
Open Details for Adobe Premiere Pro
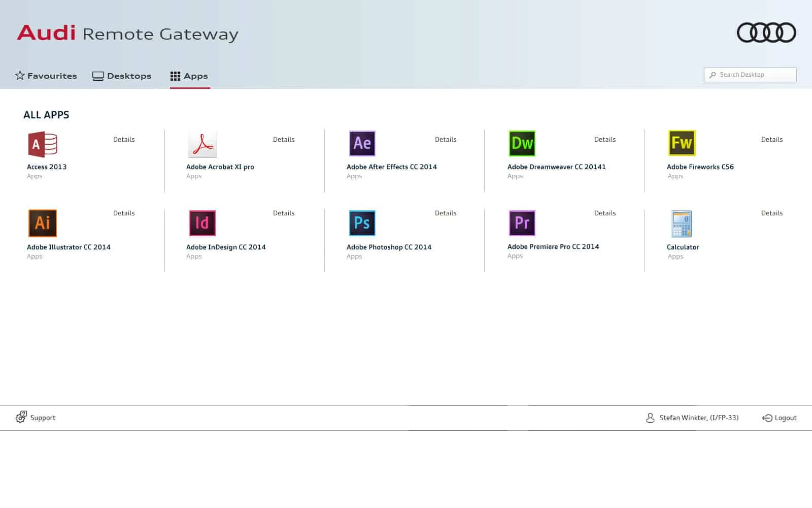605,213
